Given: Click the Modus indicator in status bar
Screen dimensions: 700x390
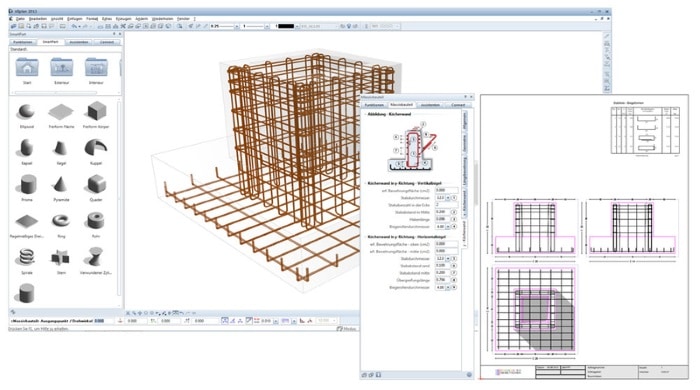Looking at the screenshot, I should (x=346, y=329).
